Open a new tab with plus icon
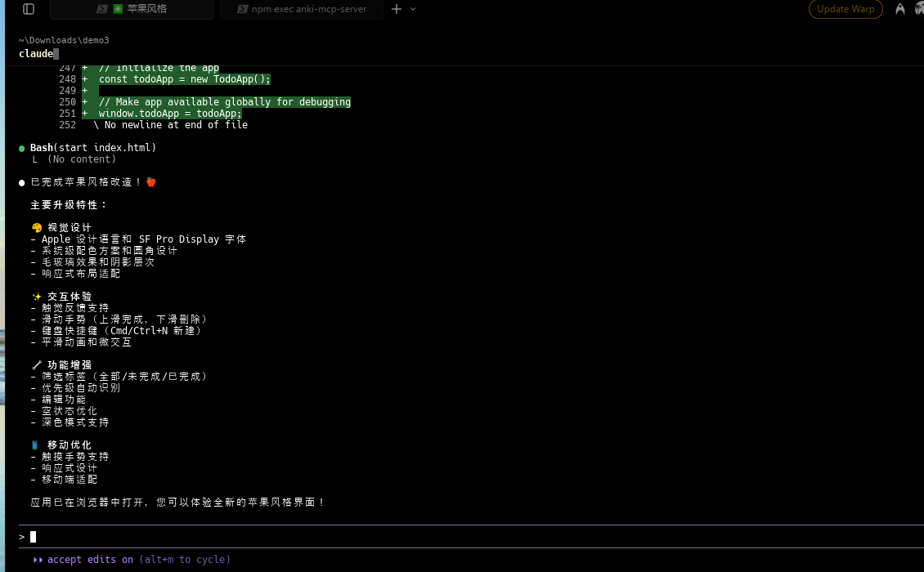Image resolution: width=924 pixels, height=572 pixels. (x=397, y=9)
